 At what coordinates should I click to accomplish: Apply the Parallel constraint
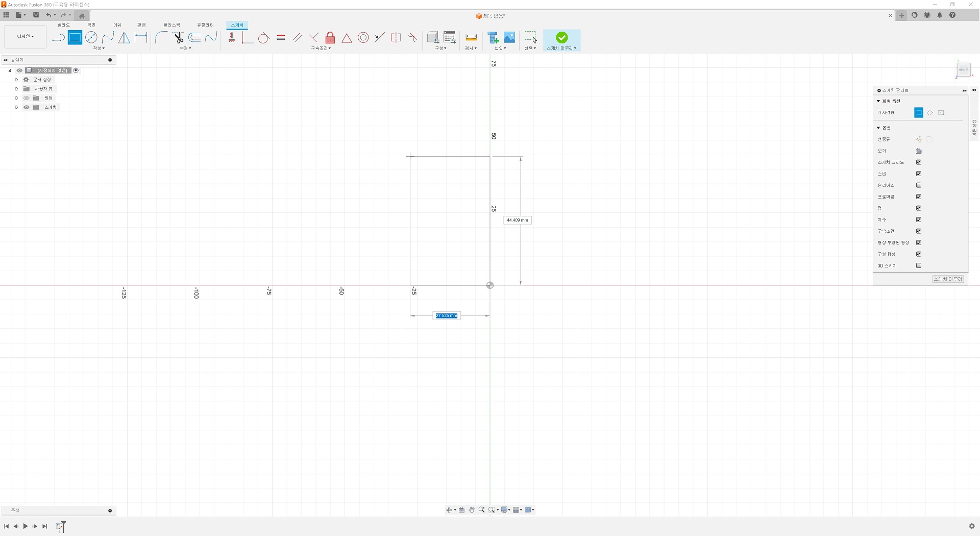(x=297, y=38)
